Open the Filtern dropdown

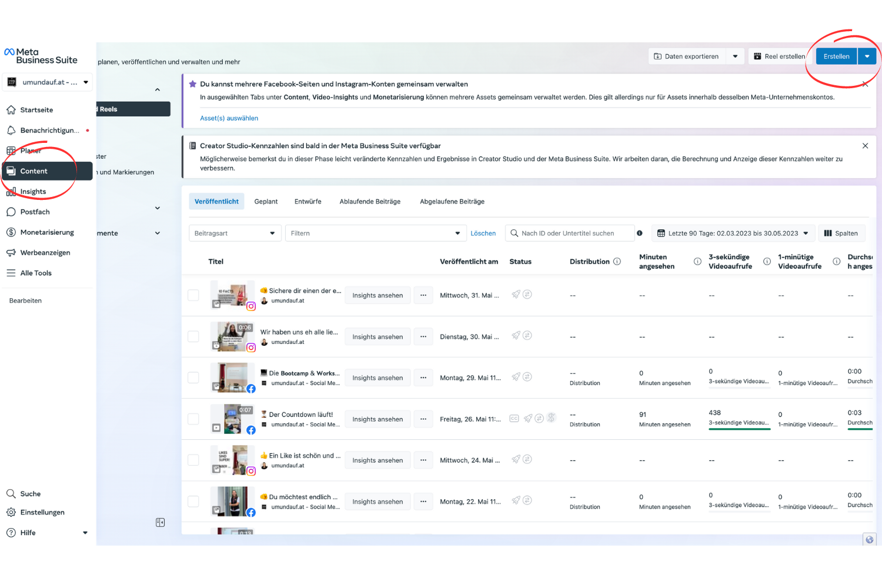click(375, 233)
